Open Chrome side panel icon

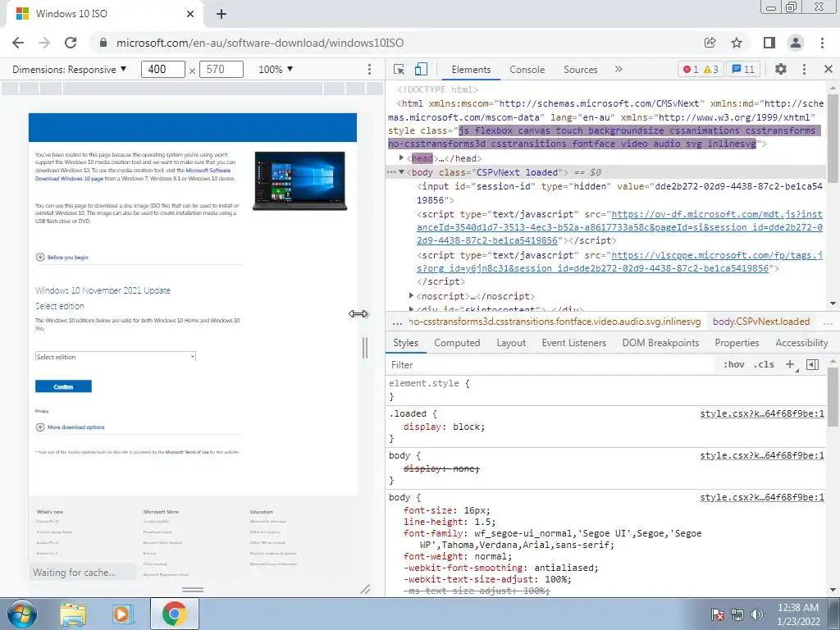(769, 43)
